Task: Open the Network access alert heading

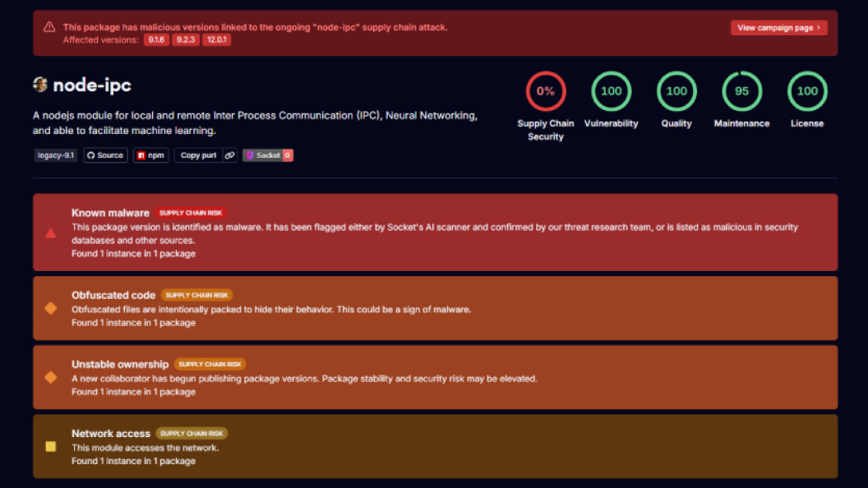Action: click(111, 434)
